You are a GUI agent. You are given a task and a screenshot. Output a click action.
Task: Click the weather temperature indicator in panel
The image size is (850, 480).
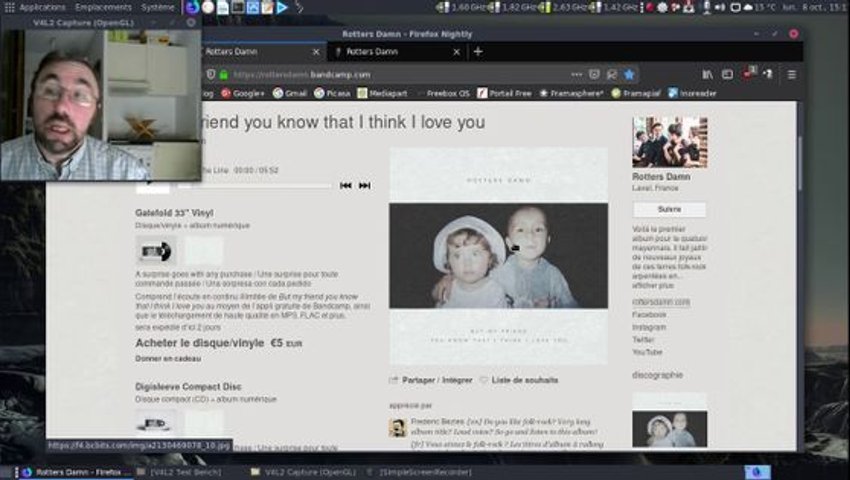(761, 7)
